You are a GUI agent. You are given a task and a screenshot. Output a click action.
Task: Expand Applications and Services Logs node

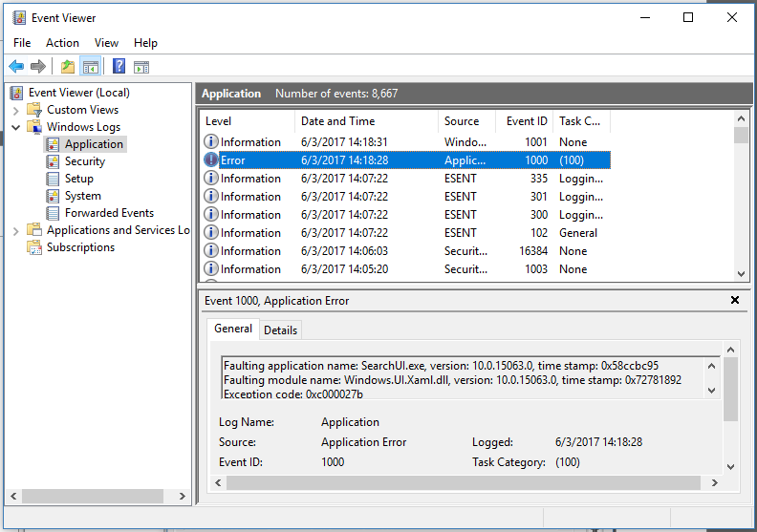16,231
